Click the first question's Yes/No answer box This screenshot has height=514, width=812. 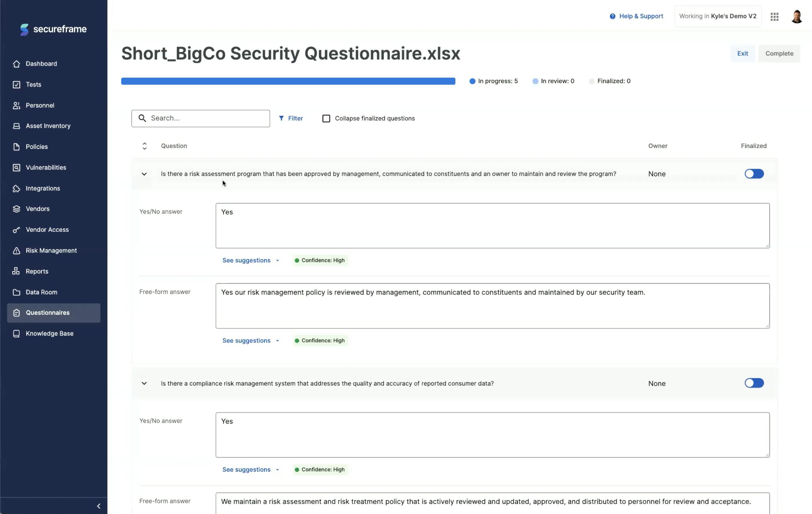pyautogui.click(x=493, y=226)
